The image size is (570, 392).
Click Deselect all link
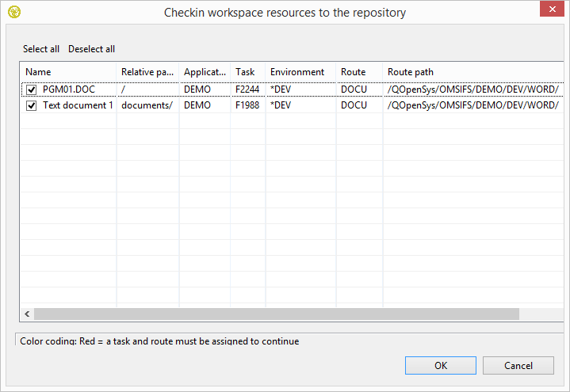(x=91, y=49)
